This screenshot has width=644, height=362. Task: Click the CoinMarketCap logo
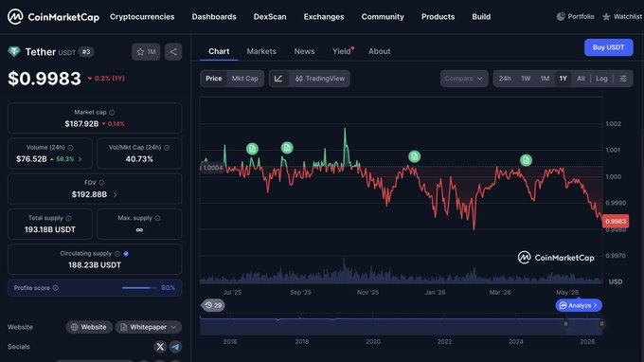pos(53,17)
